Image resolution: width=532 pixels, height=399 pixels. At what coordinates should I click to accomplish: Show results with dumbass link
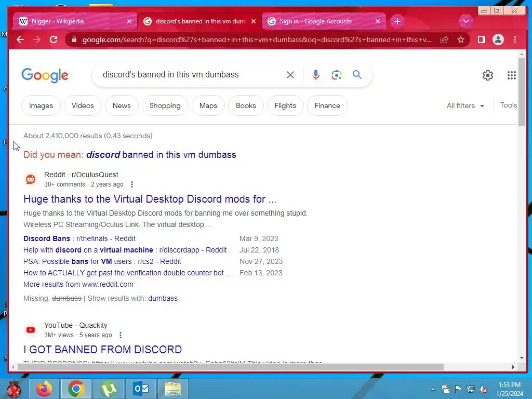coord(163,299)
